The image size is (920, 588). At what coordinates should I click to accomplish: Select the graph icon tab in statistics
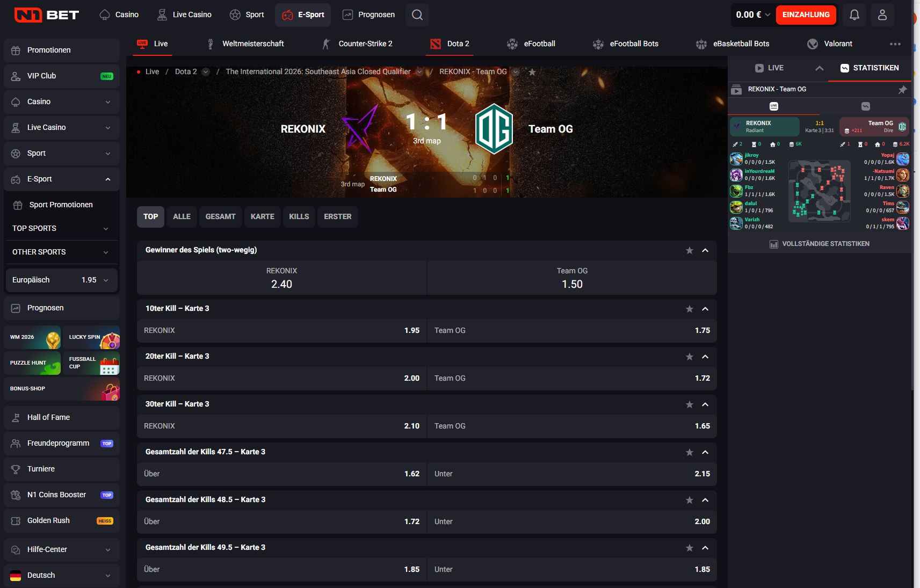(866, 106)
